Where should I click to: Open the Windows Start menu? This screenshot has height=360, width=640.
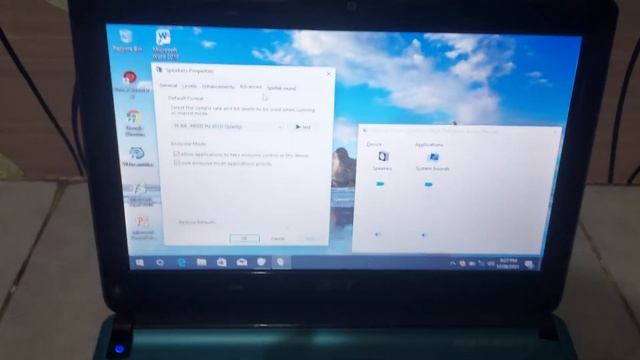[140, 262]
